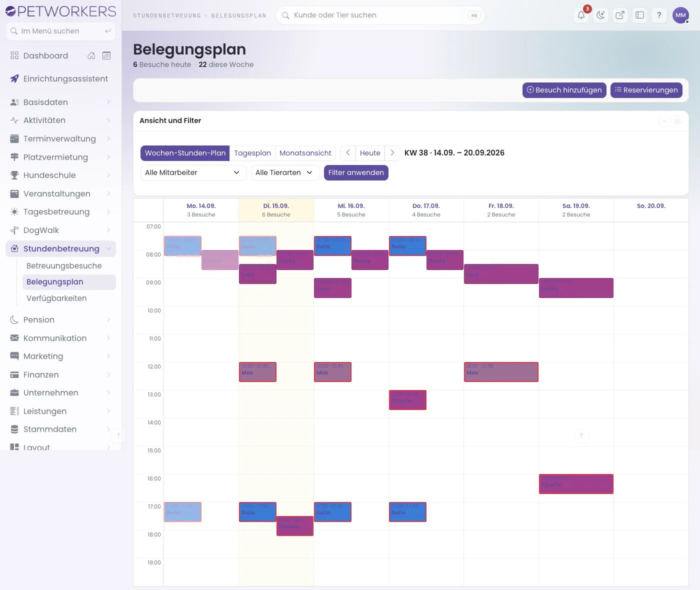The image size is (700, 590).
Task: Click Filter anwenden button
Action: pos(356,172)
